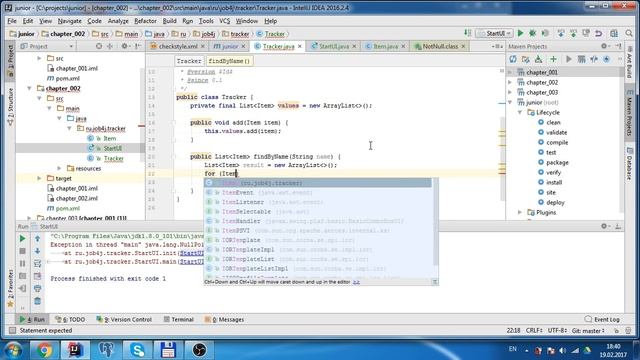Image resolution: width=640 pixels, height=360 pixels.
Task: Toggle Maven offline mode icon
Action: pos(594,60)
